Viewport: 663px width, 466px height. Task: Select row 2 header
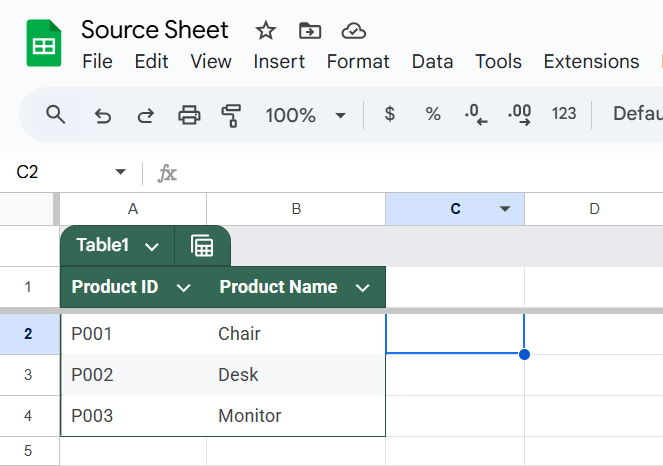(28, 334)
